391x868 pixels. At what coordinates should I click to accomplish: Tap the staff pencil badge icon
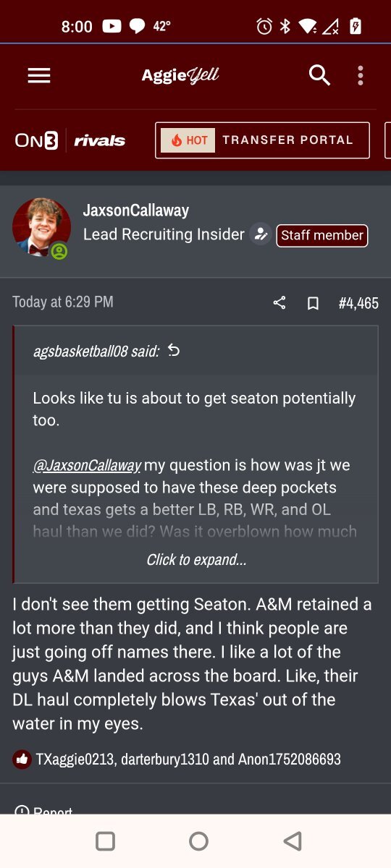(x=260, y=234)
